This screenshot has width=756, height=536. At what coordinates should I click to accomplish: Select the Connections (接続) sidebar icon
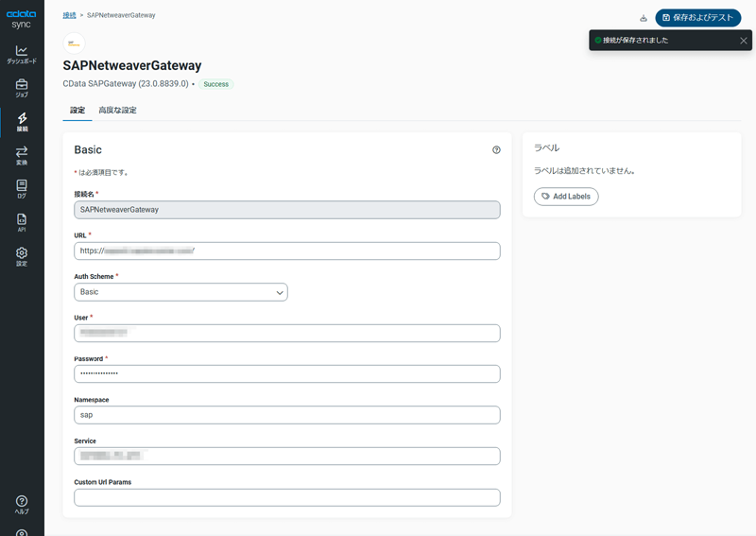point(22,122)
